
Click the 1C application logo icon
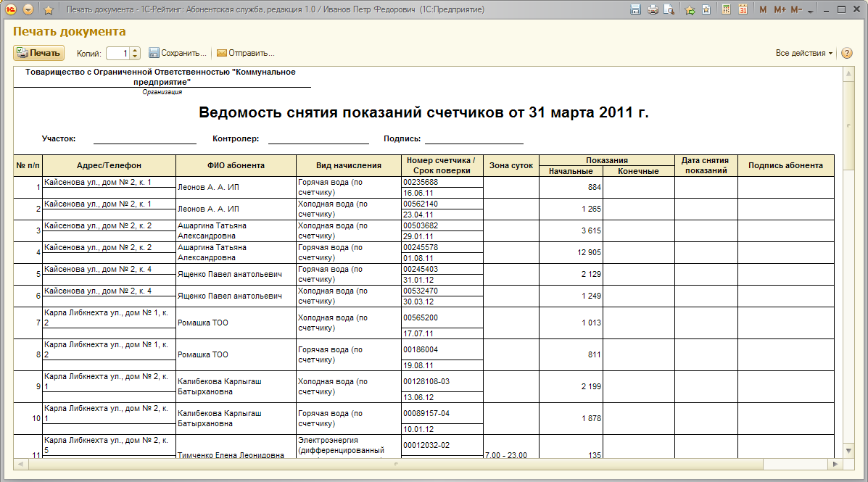(11, 10)
